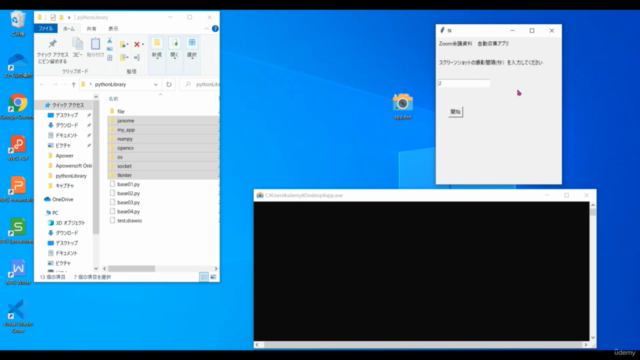
Task: Click the blue Help question mark icon
Action: coord(215,29)
